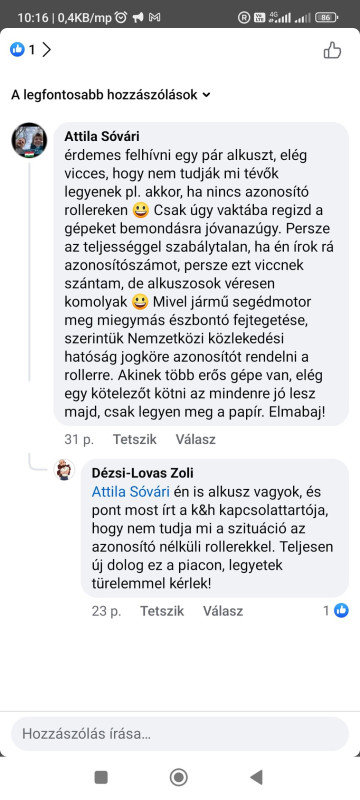Screen dimensions: 360x800
Task: Tap the battery indicator in status bar
Action: 327,17
